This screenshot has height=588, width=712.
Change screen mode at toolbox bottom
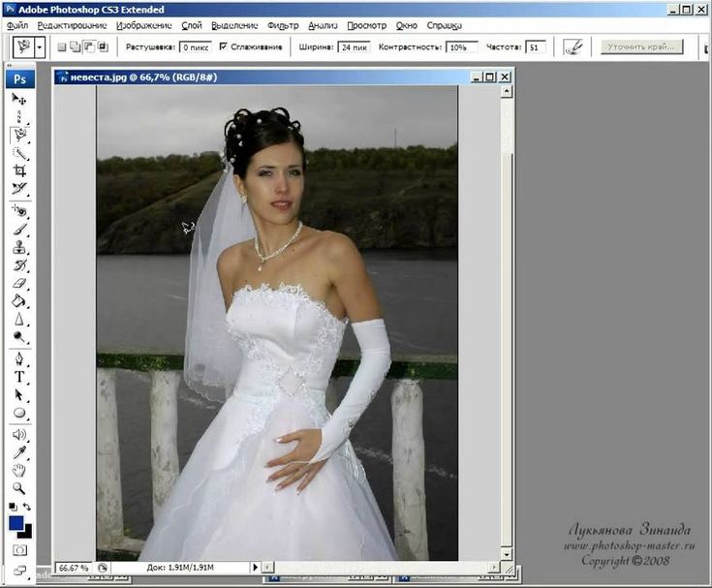click(19, 571)
